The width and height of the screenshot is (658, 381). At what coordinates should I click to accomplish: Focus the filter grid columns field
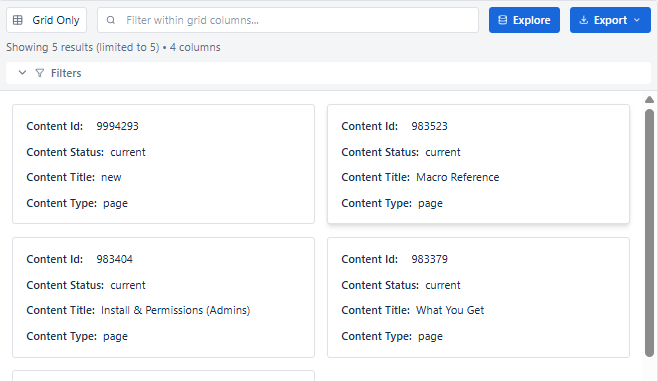[288, 20]
